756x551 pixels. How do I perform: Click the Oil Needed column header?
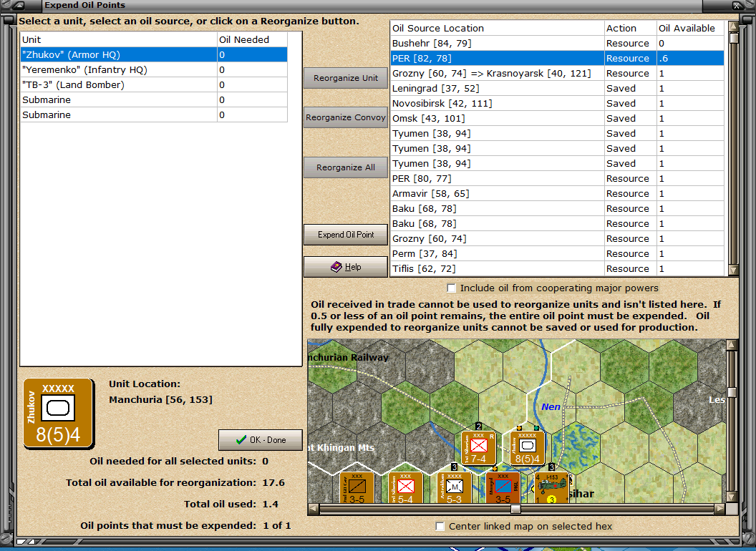[x=252, y=39]
